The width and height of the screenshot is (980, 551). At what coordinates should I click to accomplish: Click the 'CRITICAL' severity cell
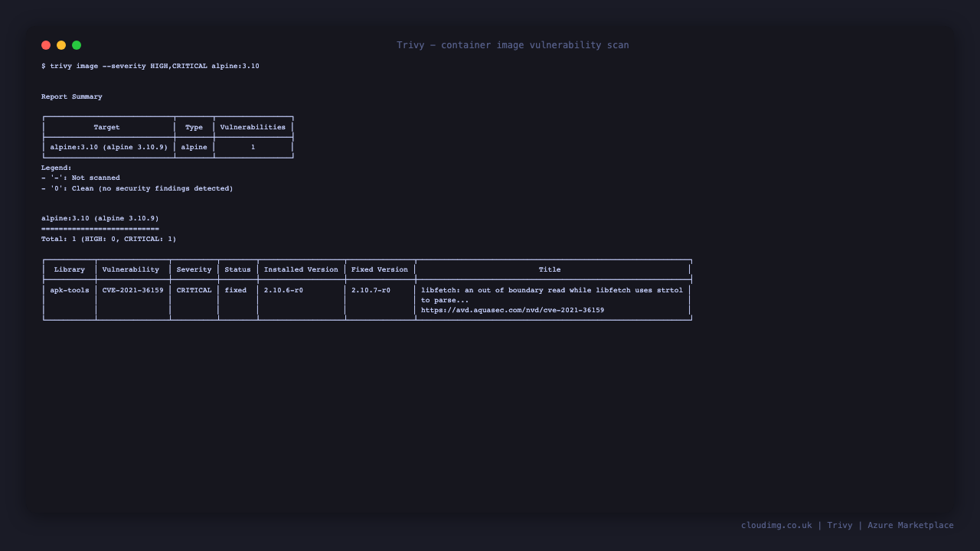(x=194, y=290)
